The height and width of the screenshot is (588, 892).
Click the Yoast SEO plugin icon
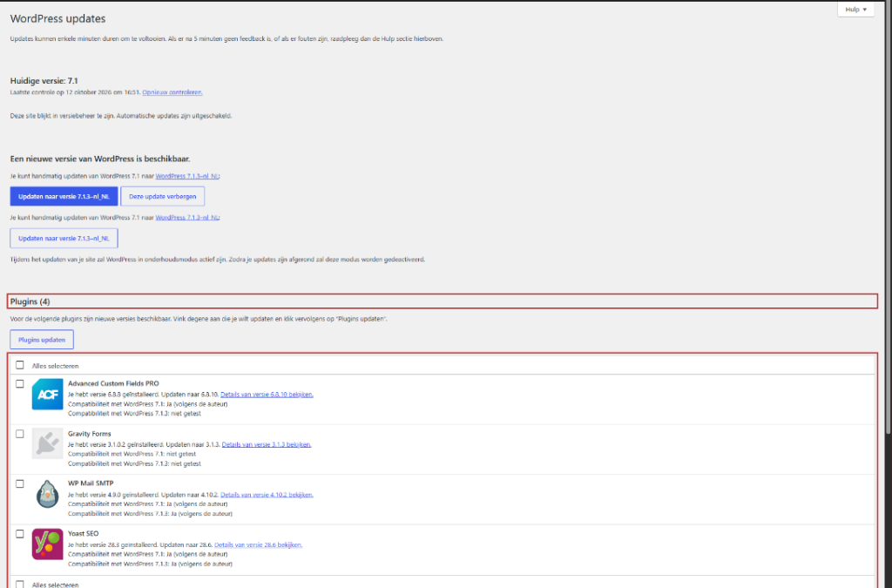click(x=47, y=544)
